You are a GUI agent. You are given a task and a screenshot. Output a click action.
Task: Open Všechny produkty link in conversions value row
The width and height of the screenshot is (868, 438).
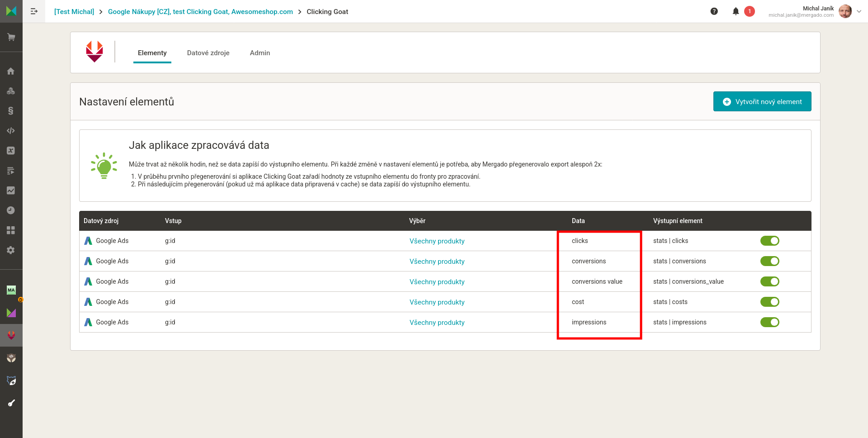coord(437,282)
